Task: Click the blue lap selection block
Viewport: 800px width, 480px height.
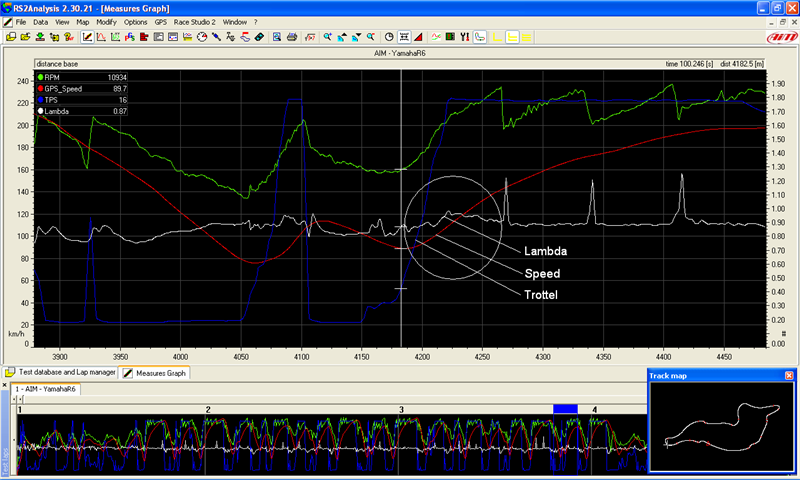Action: point(565,409)
